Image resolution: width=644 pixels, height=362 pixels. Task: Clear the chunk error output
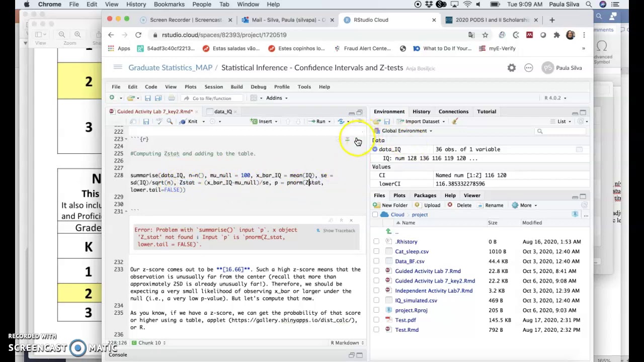pyautogui.click(x=351, y=220)
